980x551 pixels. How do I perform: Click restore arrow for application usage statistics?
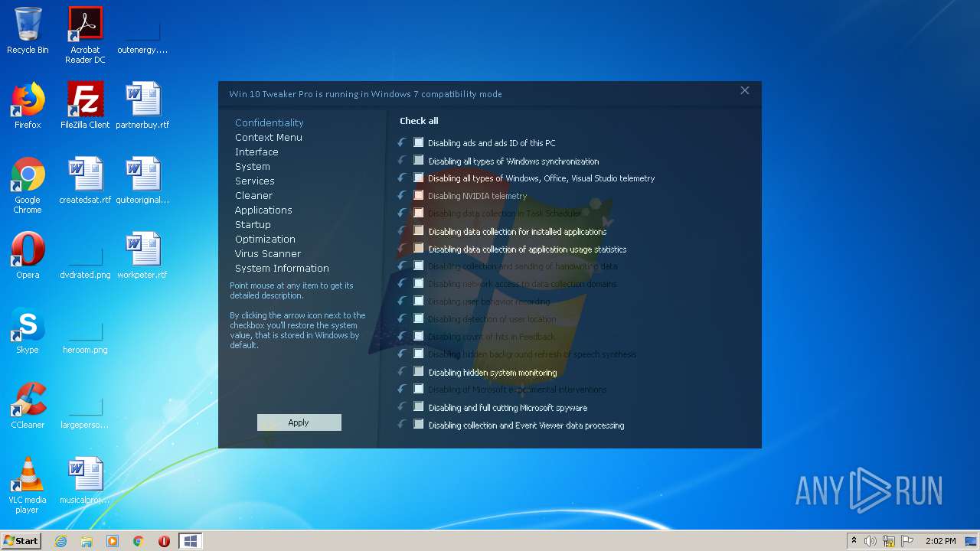[402, 248]
